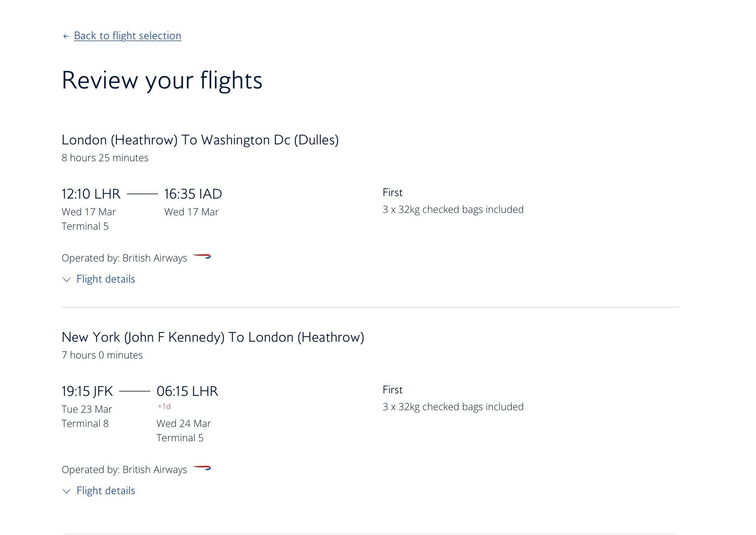Click the 12:10 LHR departure time

pos(91,194)
